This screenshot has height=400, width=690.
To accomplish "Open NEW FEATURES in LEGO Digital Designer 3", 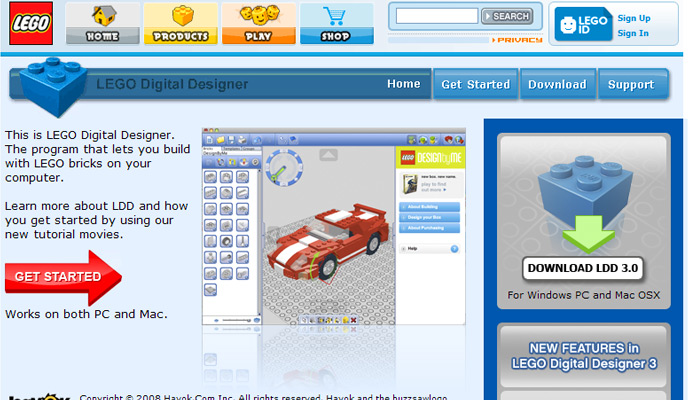I will click(584, 356).
